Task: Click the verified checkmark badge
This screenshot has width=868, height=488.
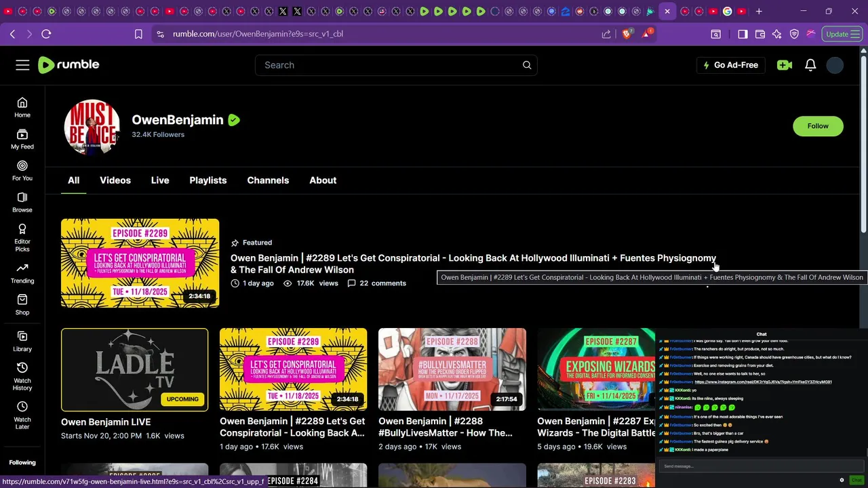Action: coord(234,120)
